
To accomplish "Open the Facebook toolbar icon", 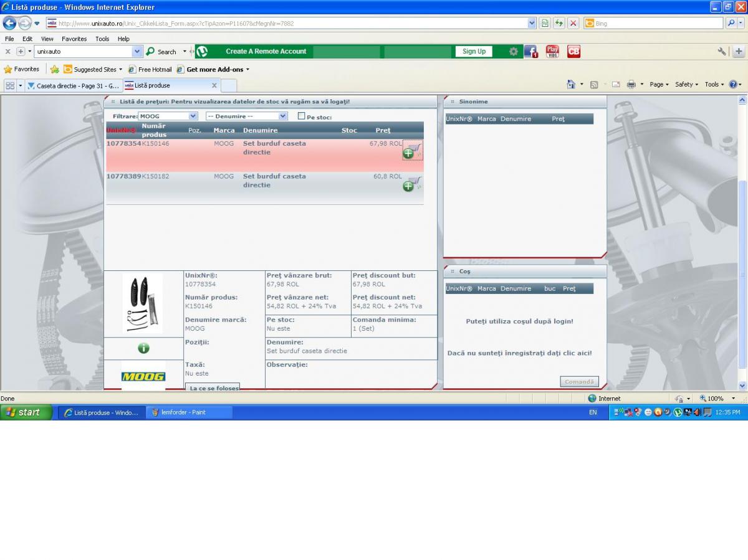I will (x=530, y=52).
